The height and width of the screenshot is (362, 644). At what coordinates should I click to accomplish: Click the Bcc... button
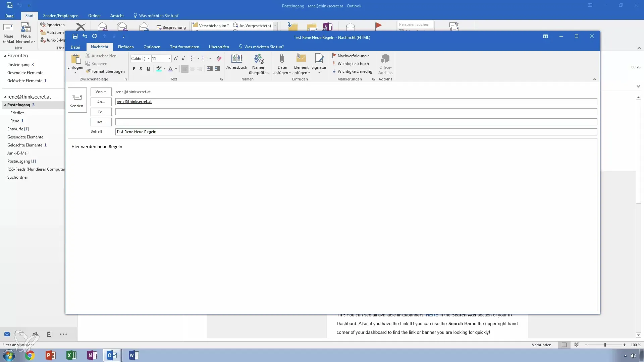(101, 122)
